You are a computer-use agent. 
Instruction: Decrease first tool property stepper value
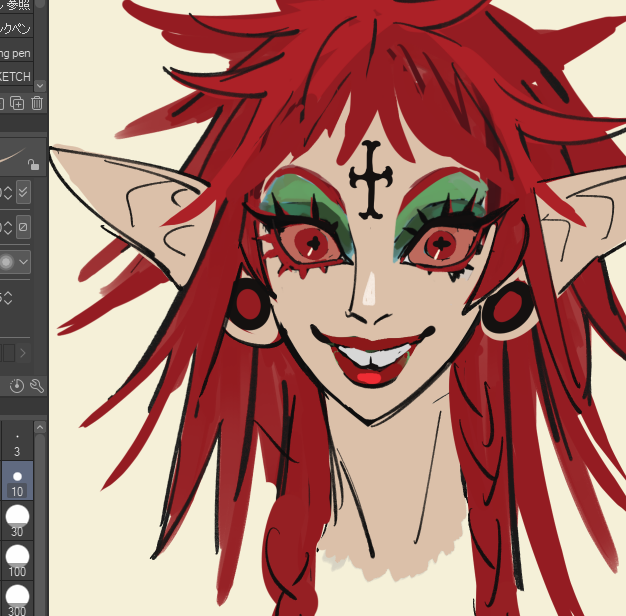click(8, 196)
